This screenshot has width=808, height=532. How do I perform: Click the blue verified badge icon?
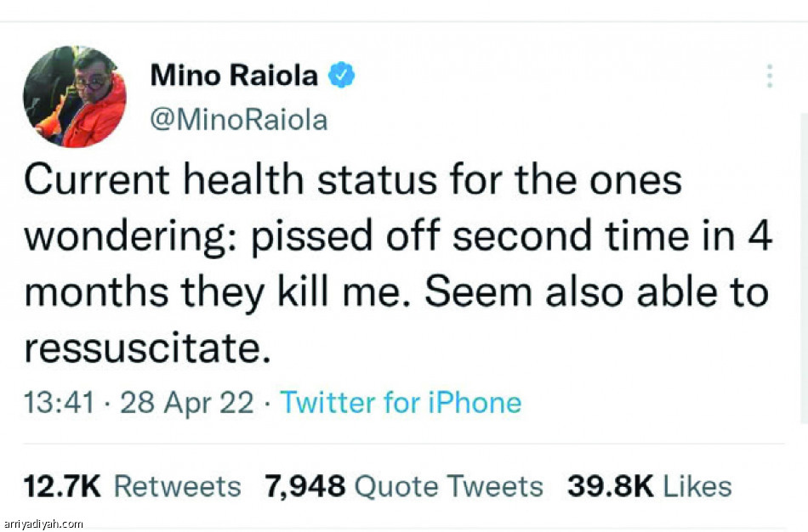[x=342, y=76]
